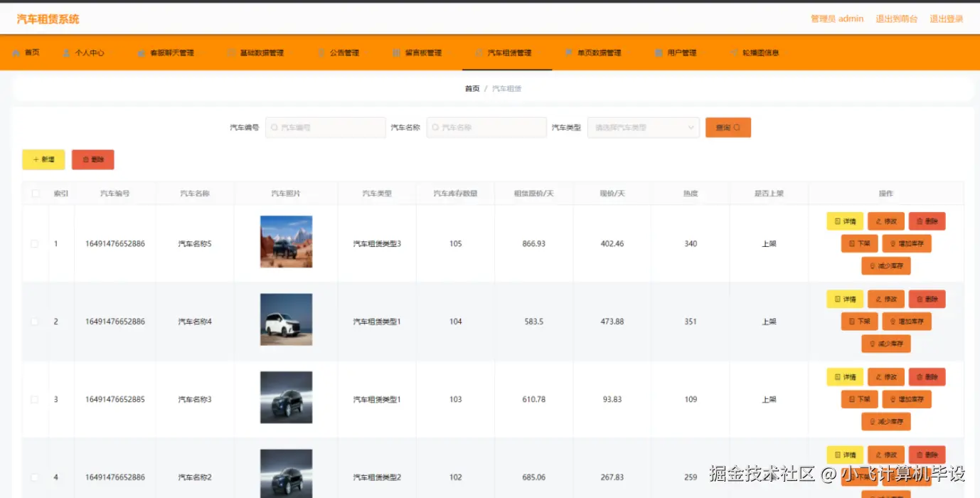This screenshot has width=980, height=498.
Task: Click 详情 for 汽车名称2
Action: tap(845, 455)
